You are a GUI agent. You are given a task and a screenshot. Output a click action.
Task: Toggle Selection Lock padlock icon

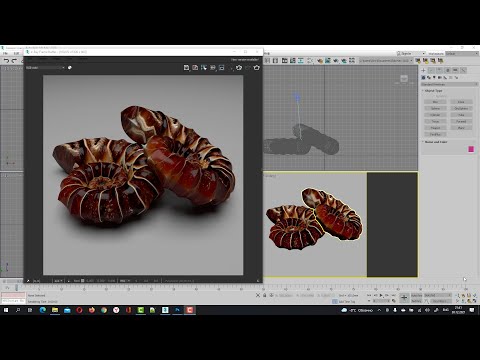(x=265, y=295)
